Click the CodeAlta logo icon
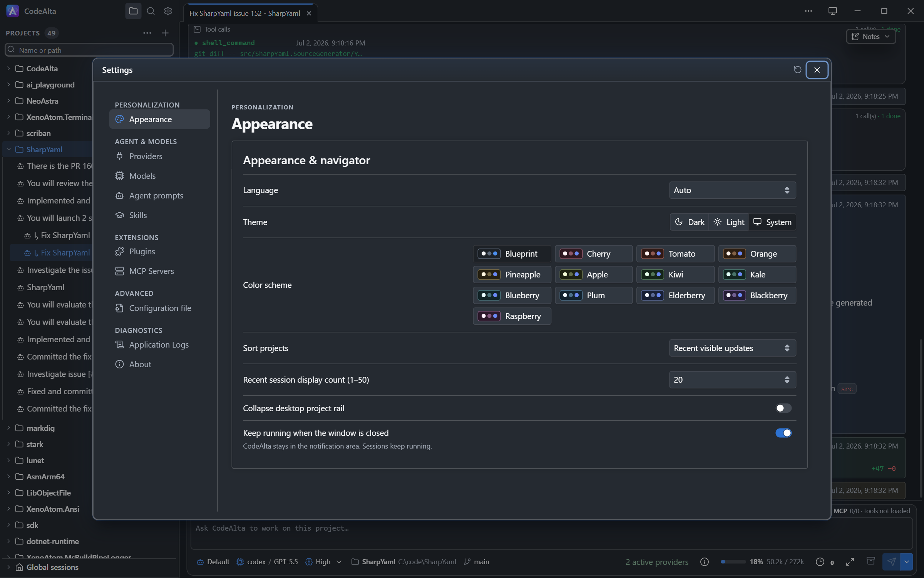Viewport: 924px width, 578px height. 12,11
